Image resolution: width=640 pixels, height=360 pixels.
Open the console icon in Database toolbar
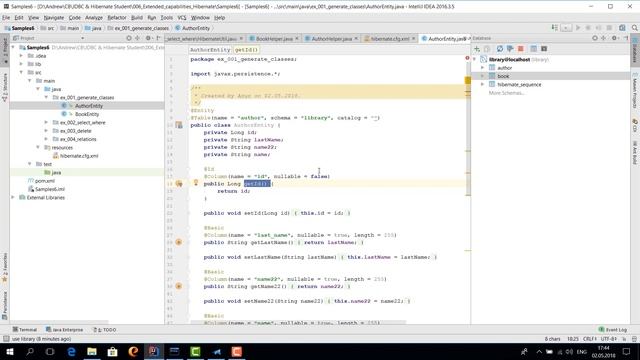[x=544, y=49]
